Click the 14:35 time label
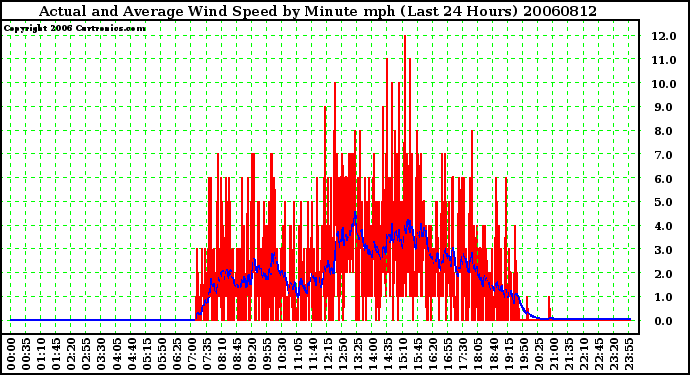The image size is (690, 375). [x=388, y=355]
